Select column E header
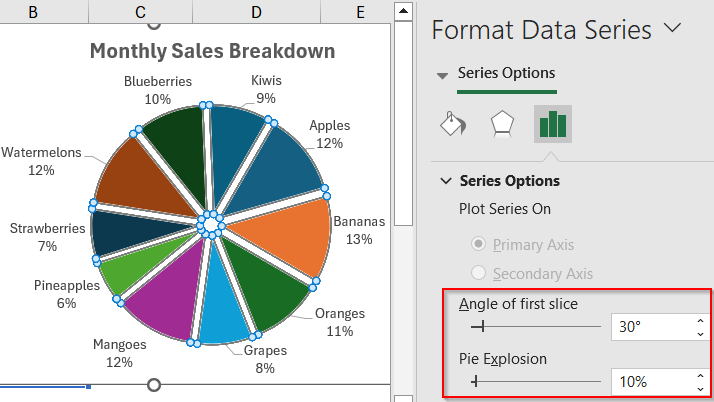This screenshot has height=402, width=714. coord(360,11)
